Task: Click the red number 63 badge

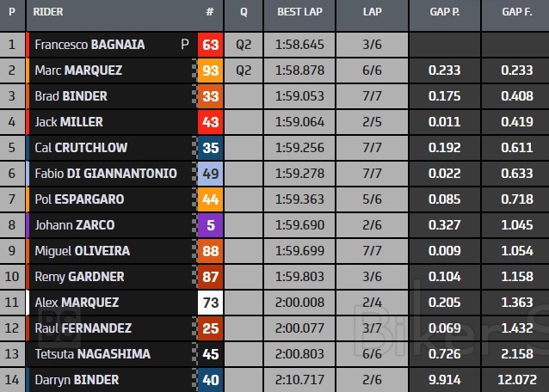Action: tap(210, 45)
